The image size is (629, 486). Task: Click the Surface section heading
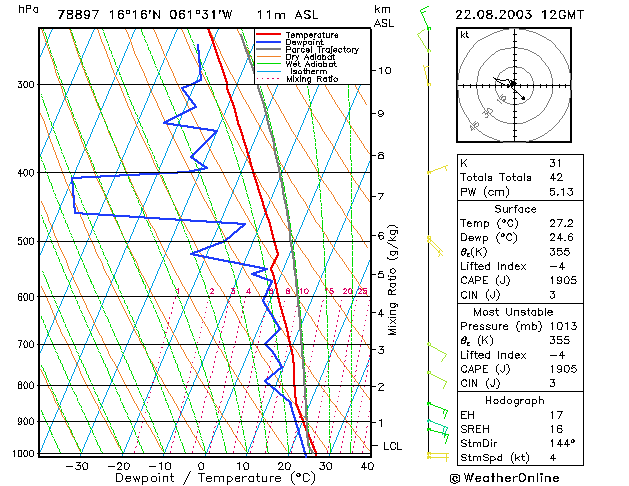[515, 209]
